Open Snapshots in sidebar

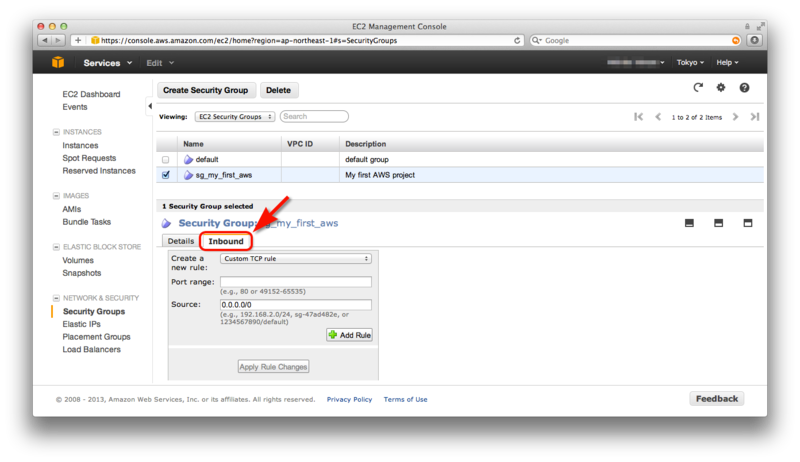tap(82, 273)
